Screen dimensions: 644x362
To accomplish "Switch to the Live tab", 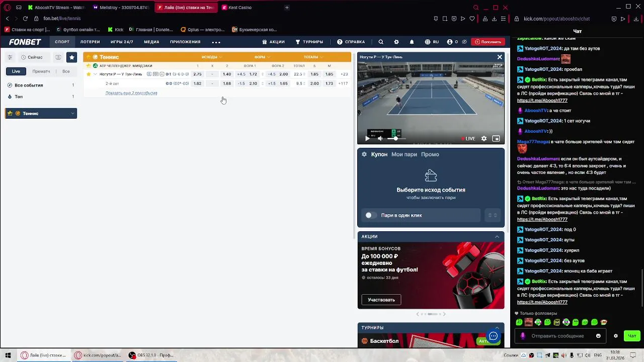I will tap(16, 71).
